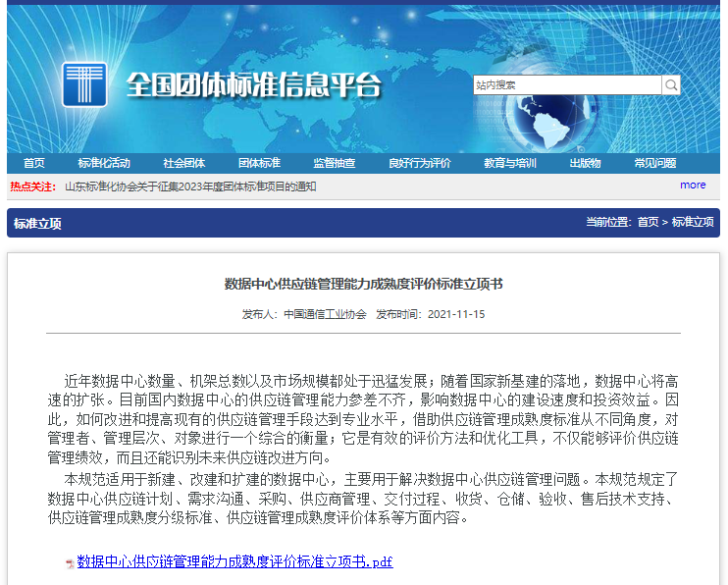Viewport: 728px width, 585px height.
Task: Click the 热点关注 label
Action: pos(33,186)
